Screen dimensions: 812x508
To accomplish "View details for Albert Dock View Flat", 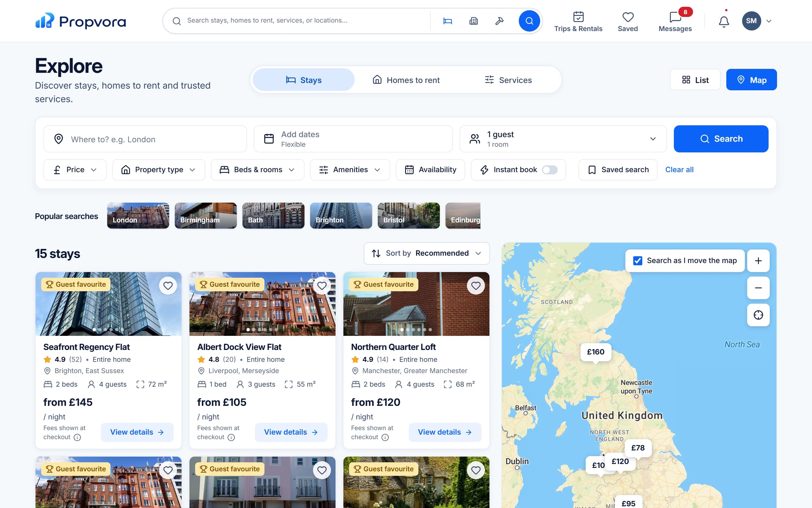I will [x=291, y=432].
